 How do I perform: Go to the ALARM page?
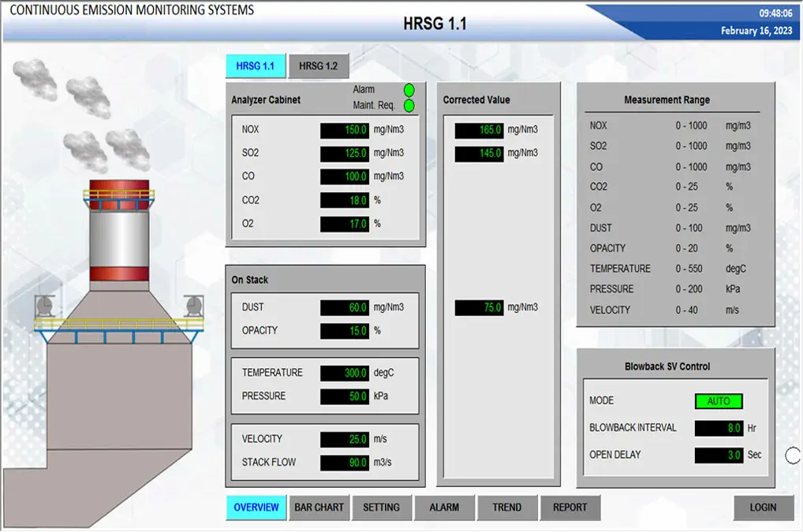coord(444,508)
